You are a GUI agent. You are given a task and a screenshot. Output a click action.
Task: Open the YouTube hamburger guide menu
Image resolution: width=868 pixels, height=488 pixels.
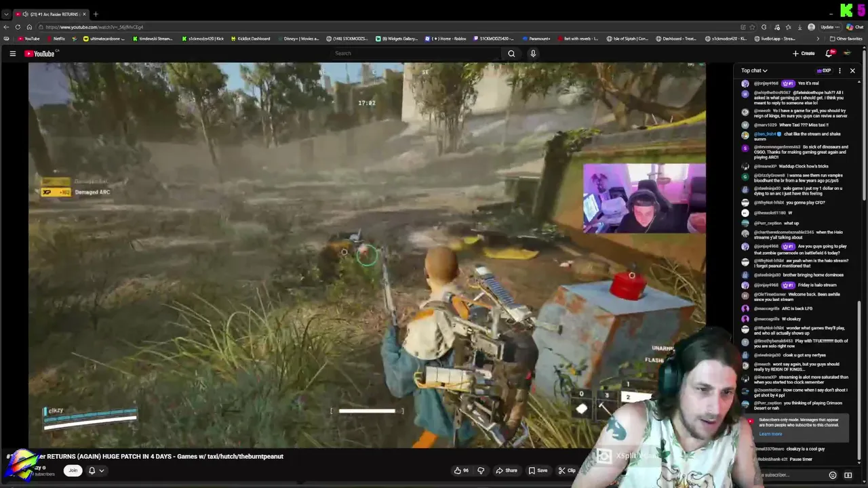tap(12, 54)
